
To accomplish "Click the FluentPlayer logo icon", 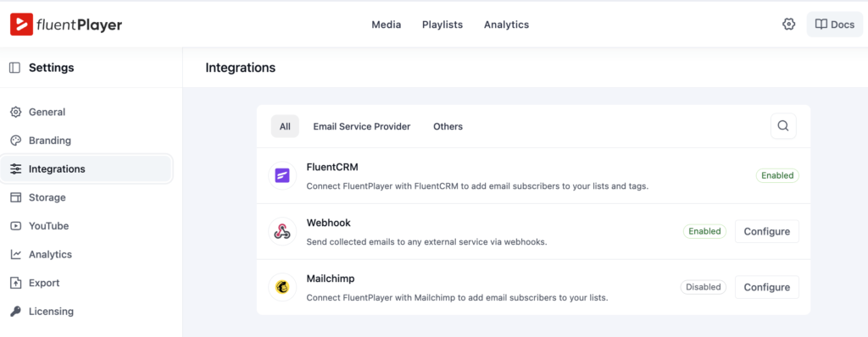I will [21, 25].
